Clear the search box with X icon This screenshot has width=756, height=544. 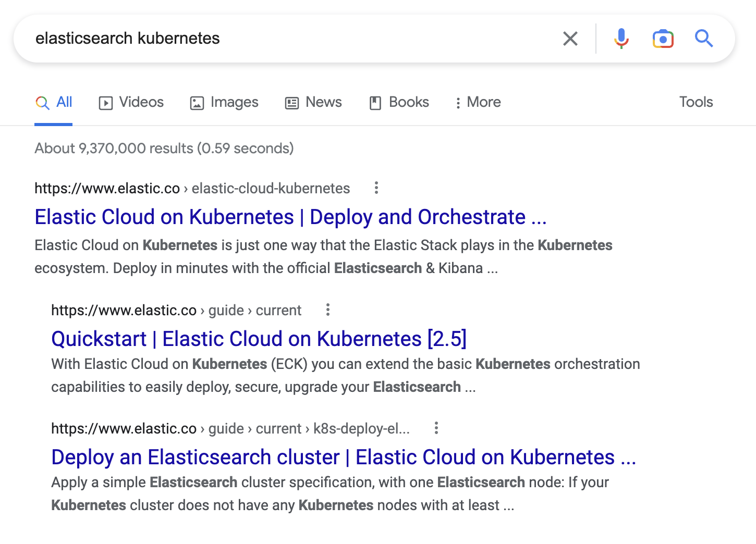570,39
